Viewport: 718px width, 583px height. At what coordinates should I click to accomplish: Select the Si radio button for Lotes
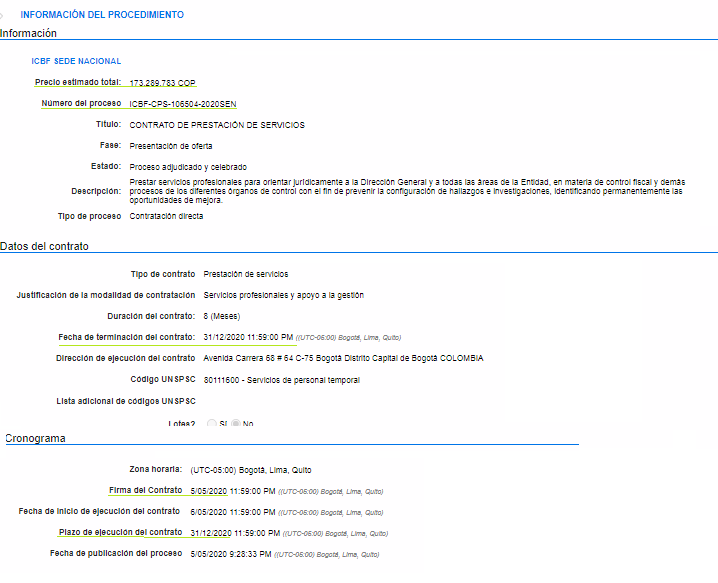[212, 423]
